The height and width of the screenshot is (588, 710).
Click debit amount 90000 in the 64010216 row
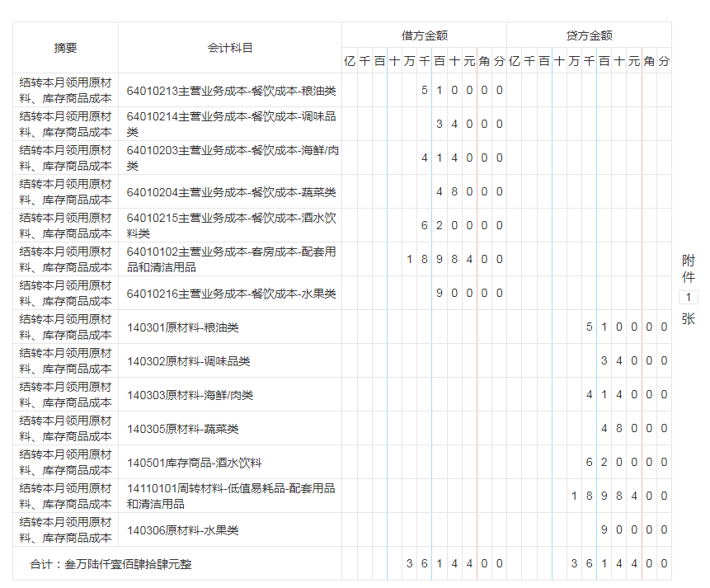coord(469,293)
